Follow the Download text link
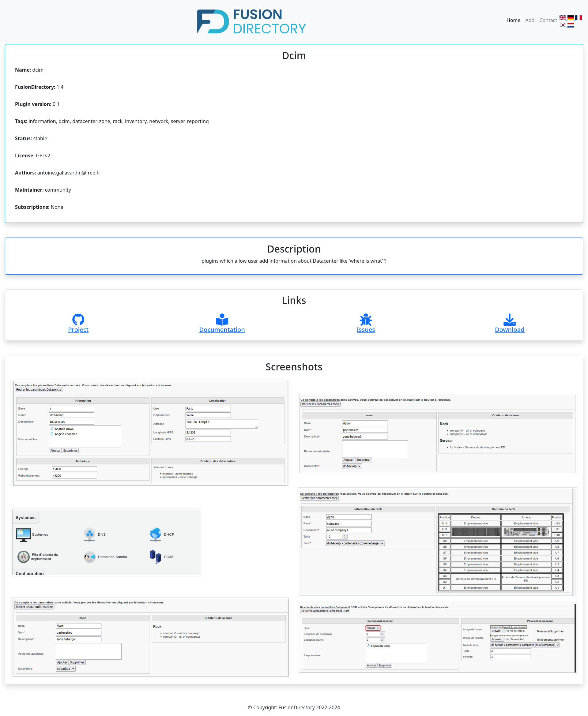The image size is (588, 716). pos(509,330)
